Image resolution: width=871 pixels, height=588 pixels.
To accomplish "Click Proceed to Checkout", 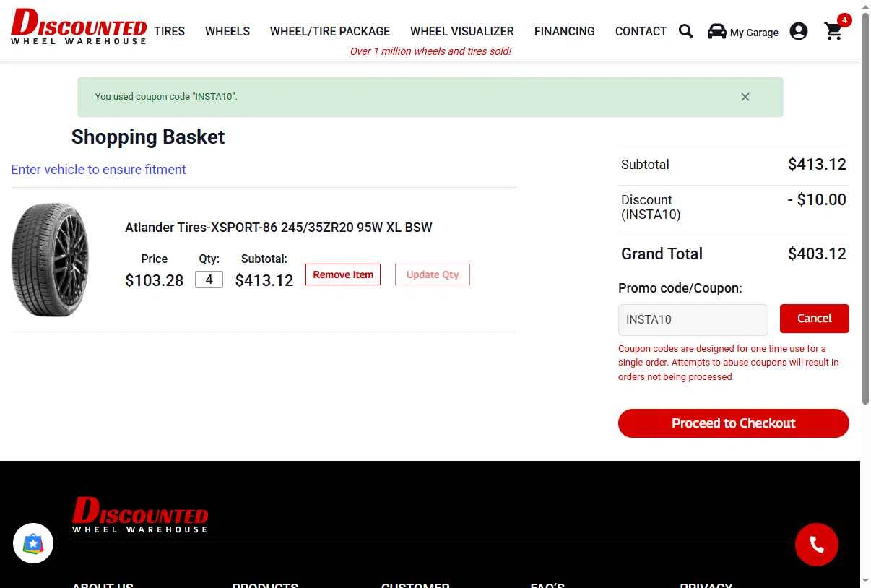I will click(734, 423).
